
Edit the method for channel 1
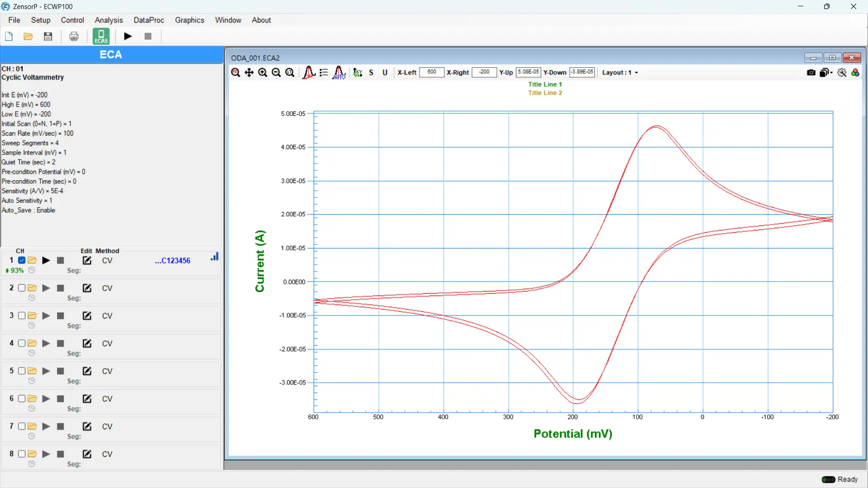(87, 260)
